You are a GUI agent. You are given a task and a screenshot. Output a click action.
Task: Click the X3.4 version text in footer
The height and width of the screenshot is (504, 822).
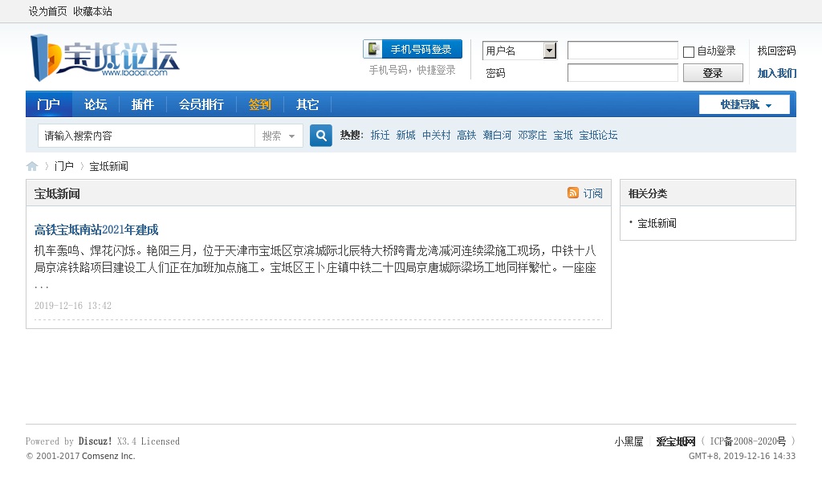point(126,441)
